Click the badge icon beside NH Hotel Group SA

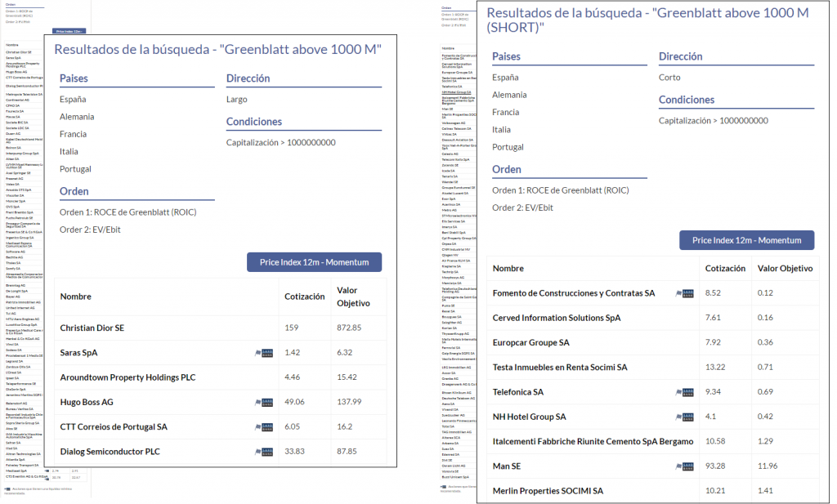685,417
